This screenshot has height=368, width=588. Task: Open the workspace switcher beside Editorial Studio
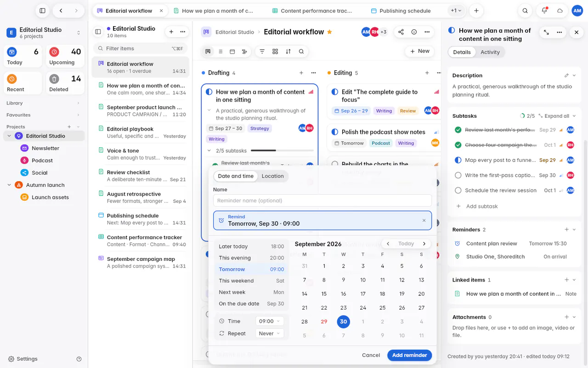(79, 33)
